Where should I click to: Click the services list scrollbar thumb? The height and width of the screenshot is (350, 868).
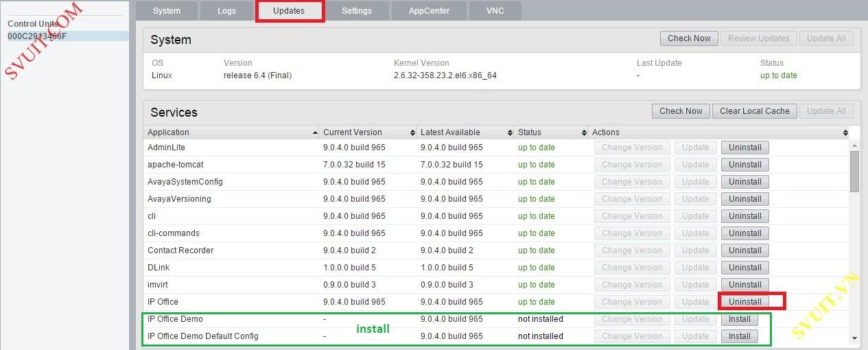click(x=854, y=172)
